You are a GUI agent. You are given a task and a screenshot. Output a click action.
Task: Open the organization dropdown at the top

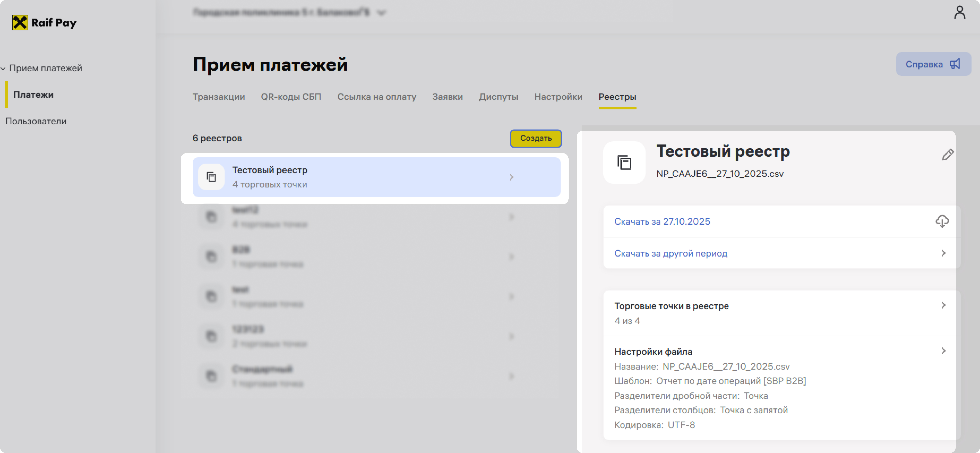381,13
